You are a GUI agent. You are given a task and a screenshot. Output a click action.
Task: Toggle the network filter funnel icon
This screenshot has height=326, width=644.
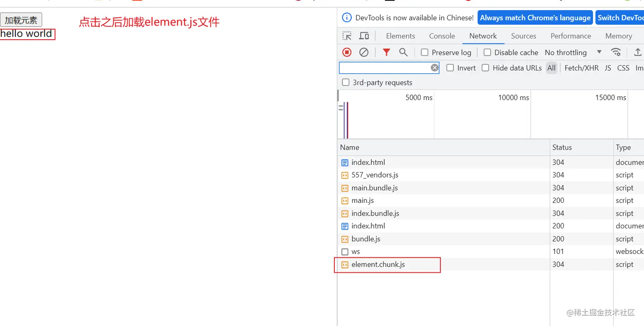(x=386, y=52)
